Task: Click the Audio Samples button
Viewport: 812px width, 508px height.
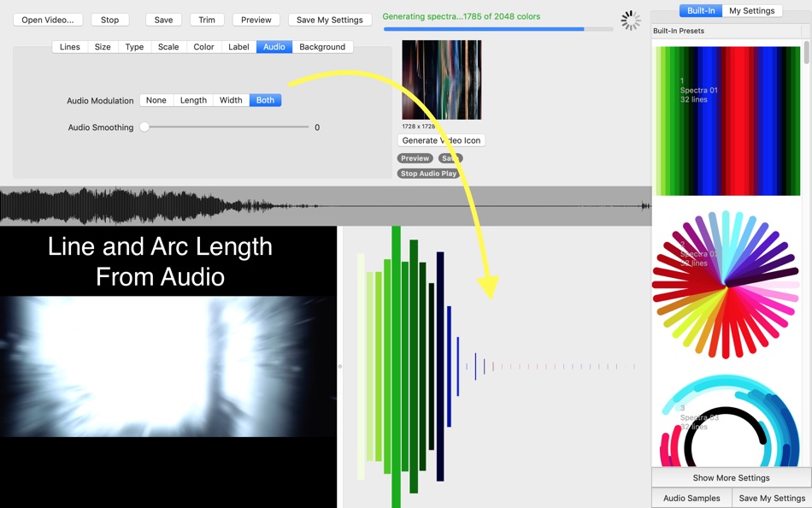Action: (691, 498)
